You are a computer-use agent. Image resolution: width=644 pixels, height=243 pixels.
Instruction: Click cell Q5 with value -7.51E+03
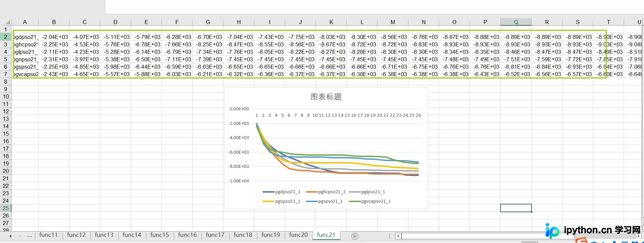point(516,59)
